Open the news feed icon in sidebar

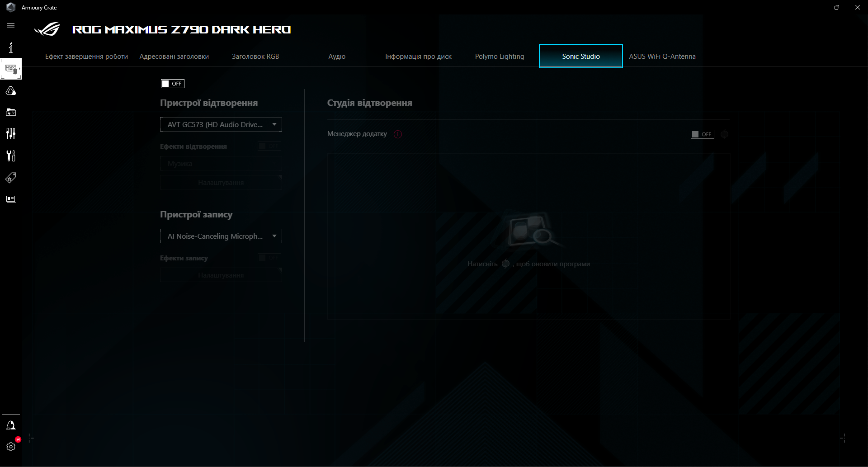10,199
